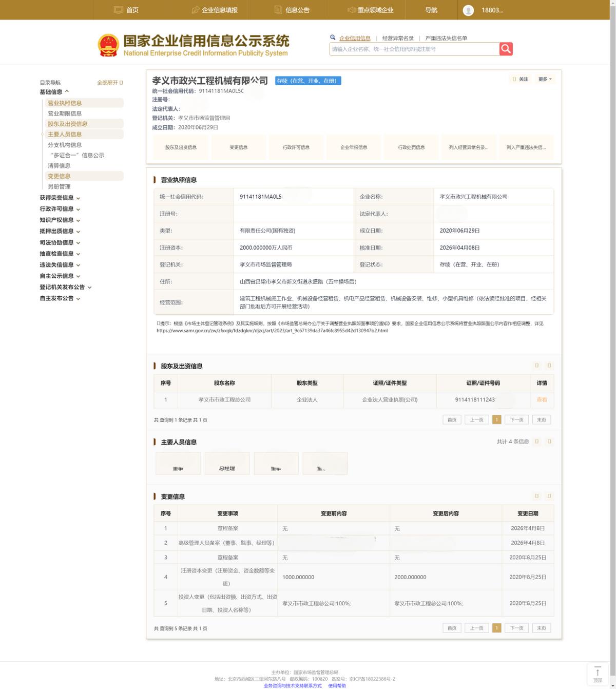Expand 违法失信信息 section
Viewport: 616px width, 689px height.
click(x=60, y=265)
